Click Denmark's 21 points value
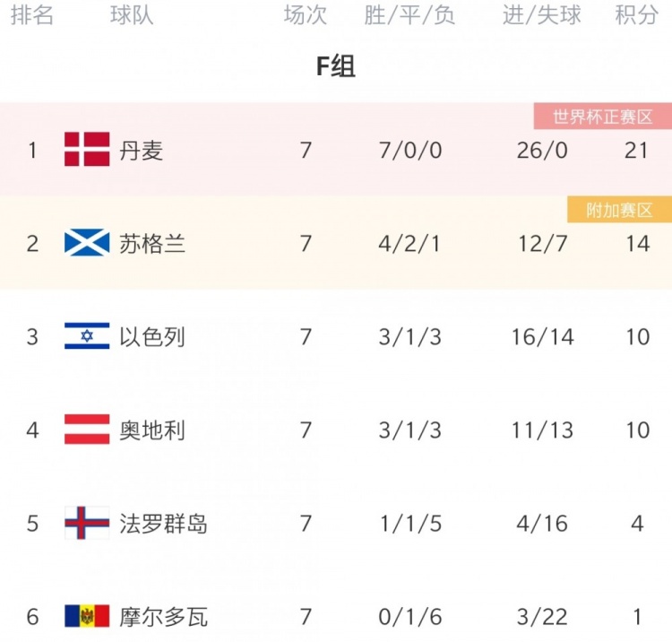This screenshot has width=672, height=642. pos(636,150)
